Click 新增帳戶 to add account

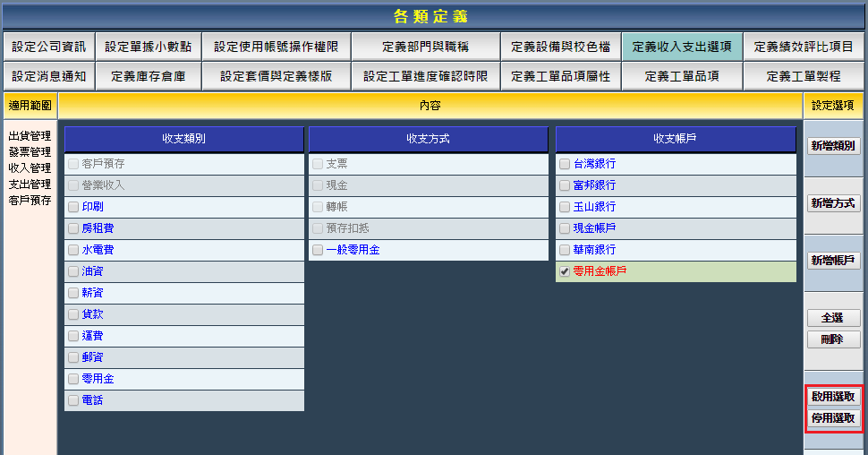[x=833, y=261]
